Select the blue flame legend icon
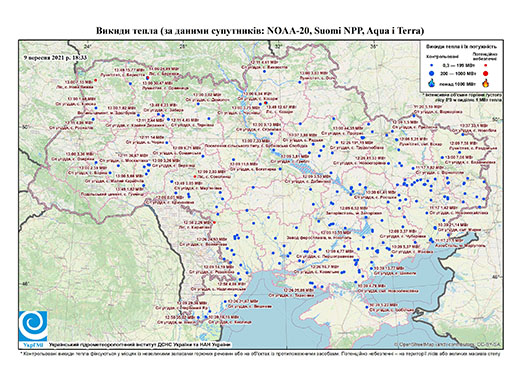520x368 pixels. coord(432,83)
